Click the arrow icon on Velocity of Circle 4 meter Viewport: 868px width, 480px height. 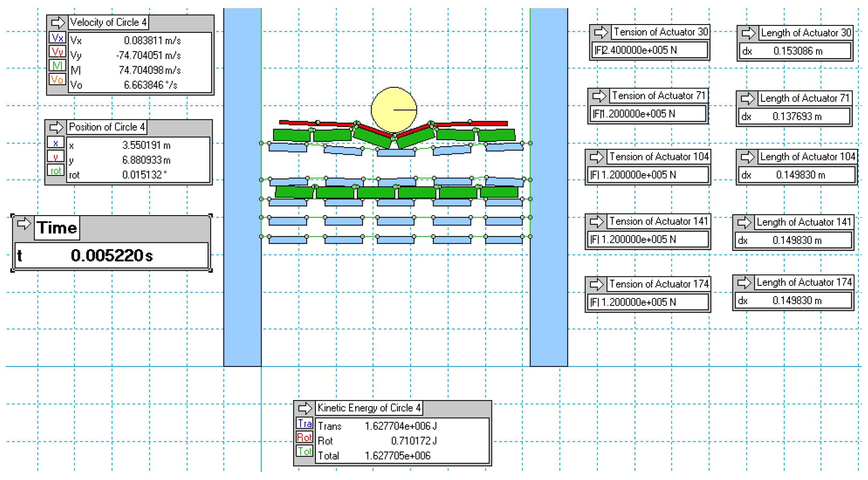point(58,23)
